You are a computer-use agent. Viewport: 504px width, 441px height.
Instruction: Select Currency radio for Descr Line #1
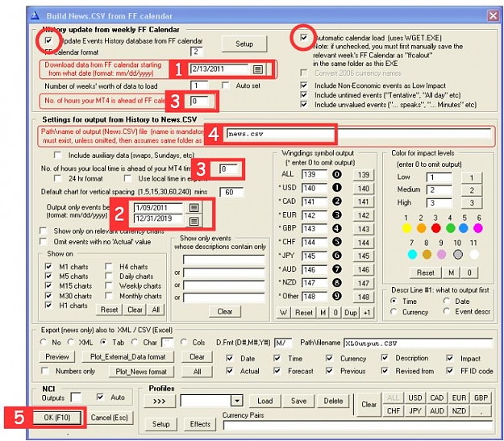click(x=394, y=312)
